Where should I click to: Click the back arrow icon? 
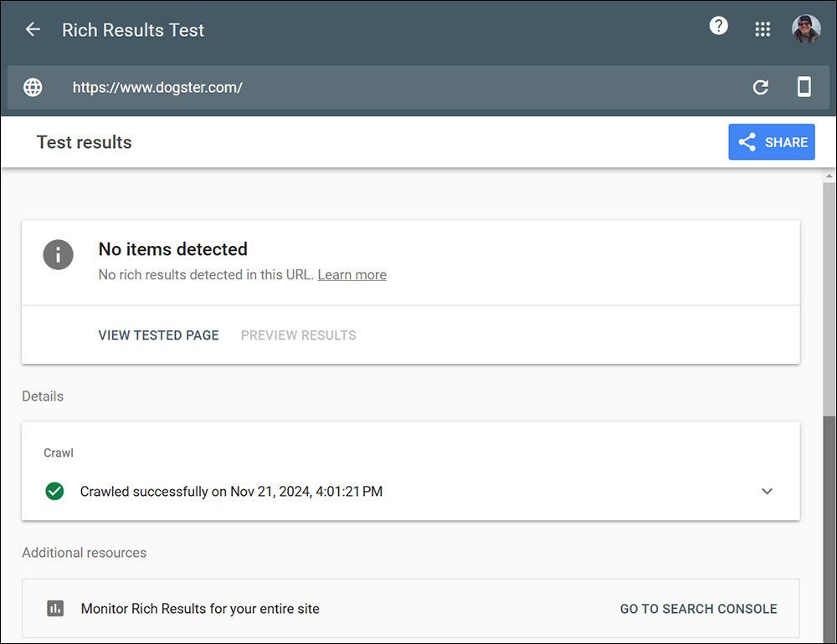33,30
